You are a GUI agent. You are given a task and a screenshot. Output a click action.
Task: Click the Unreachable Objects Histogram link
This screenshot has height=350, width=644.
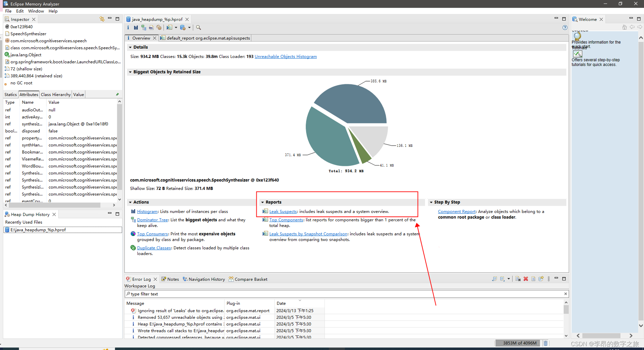click(x=286, y=56)
